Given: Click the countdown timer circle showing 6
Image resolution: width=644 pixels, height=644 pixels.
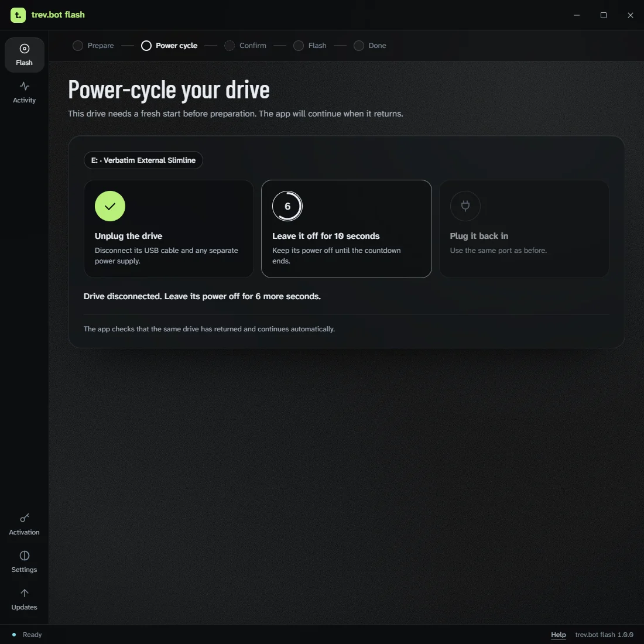Looking at the screenshot, I should (287, 206).
